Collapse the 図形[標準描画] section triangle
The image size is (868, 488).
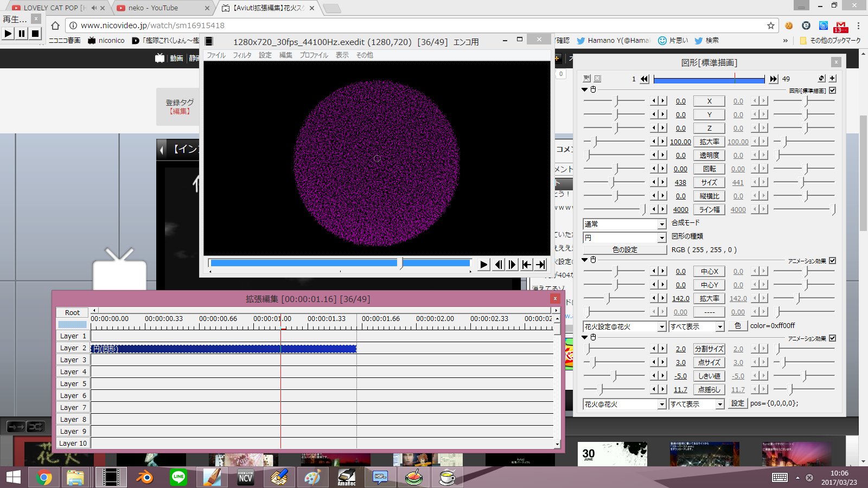tap(585, 90)
